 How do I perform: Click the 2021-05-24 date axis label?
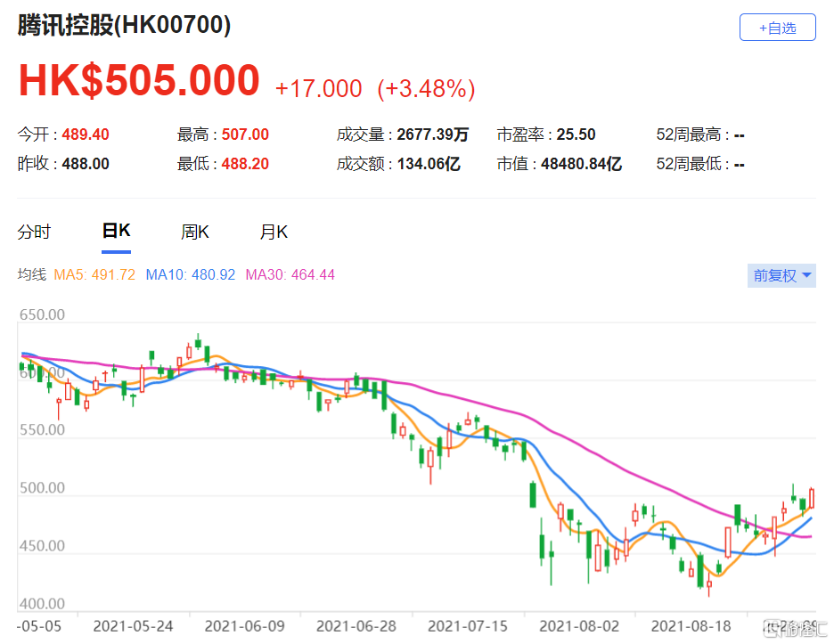(x=133, y=626)
